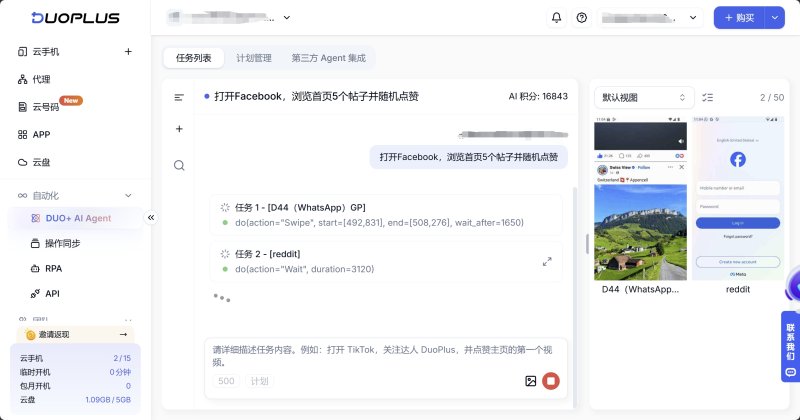Click the 500 character count tag
Screen dimensions: 800x420
point(226,381)
